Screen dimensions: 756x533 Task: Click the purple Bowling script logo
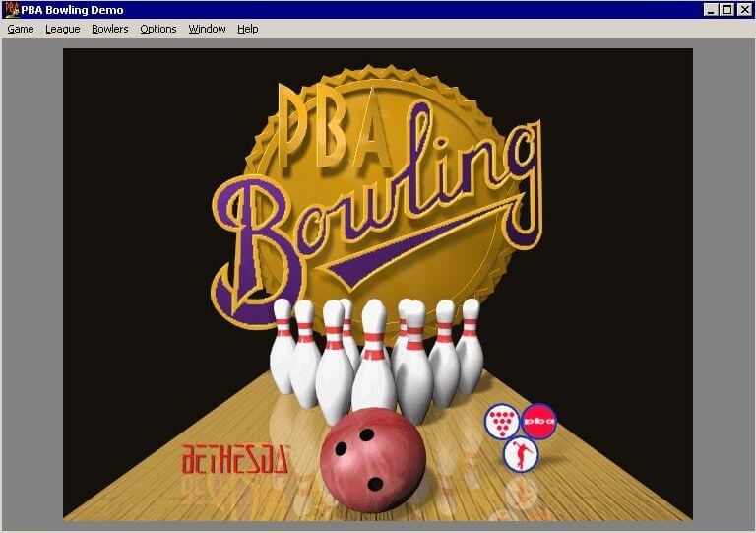pos(377,215)
